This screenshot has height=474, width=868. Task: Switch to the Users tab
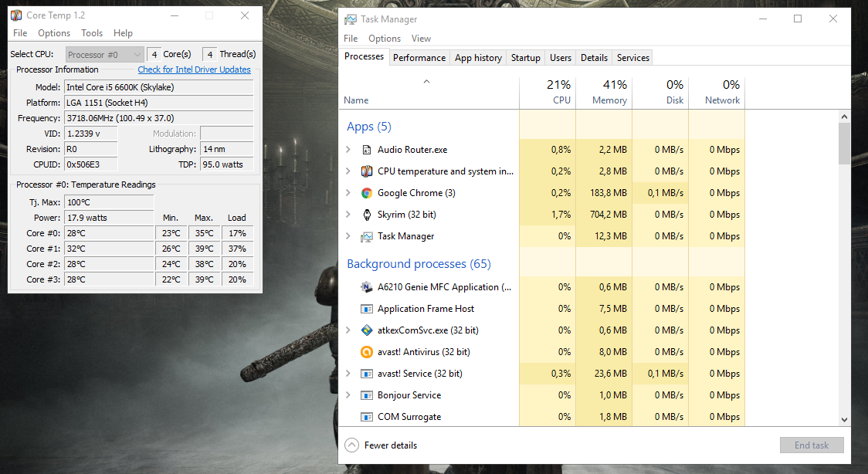click(560, 58)
